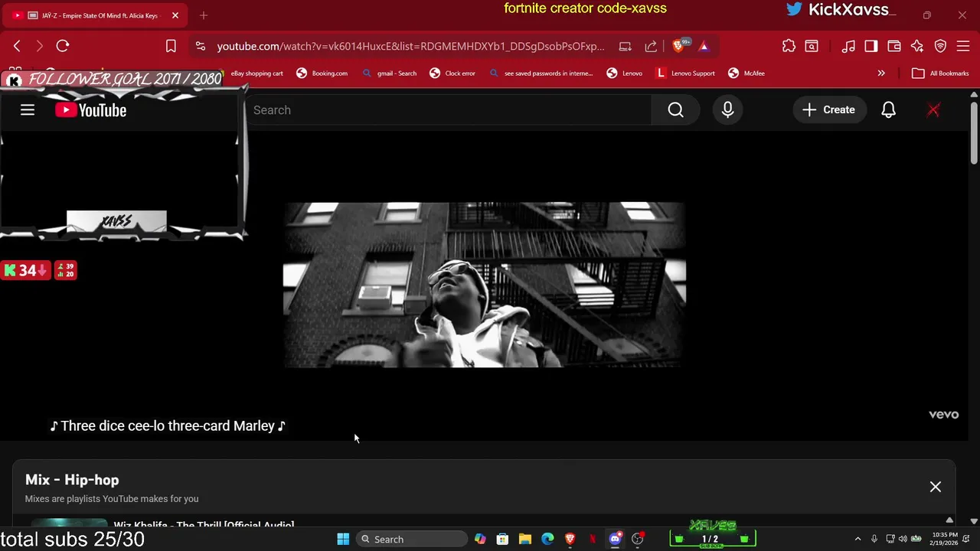This screenshot has height=551, width=980.
Task: Click the Create button on YouTube
Action: (x=828, y=110)
